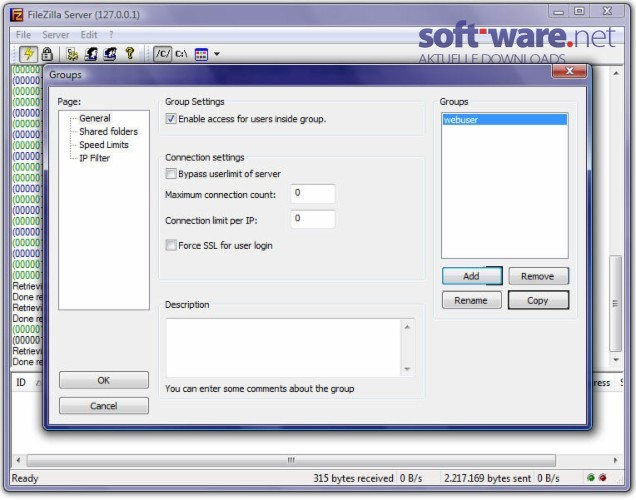Minimize the FileZilla Server window
The width and height of the screenshot is (636, 500).
(x=559, y=12)
